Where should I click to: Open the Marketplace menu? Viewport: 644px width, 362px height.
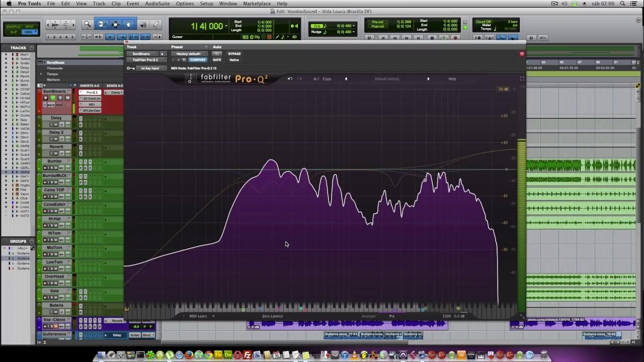coord(257,4)
